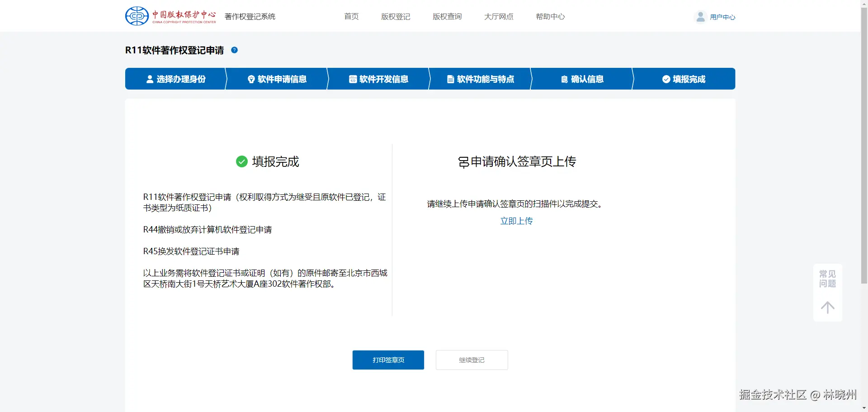868x412 pixels.
Task: Open the 帮助中心 menu item
Action: point(550,17)
